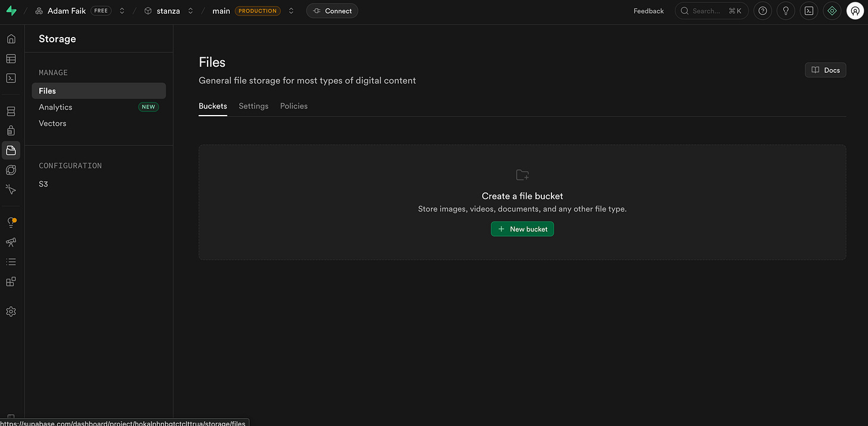Click the stanza project name
The width and height of the screenshot is (868, 426).
click(169, 11)
